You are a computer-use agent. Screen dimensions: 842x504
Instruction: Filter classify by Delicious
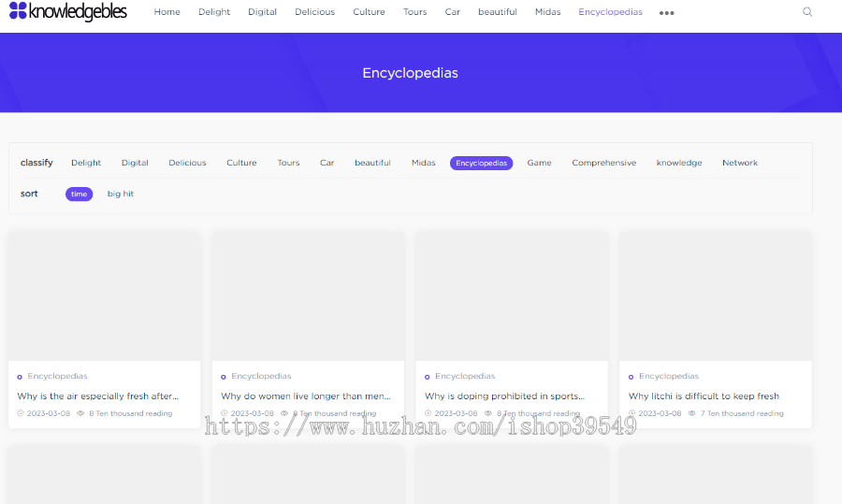pyautogui.click(x=187, y=163)
